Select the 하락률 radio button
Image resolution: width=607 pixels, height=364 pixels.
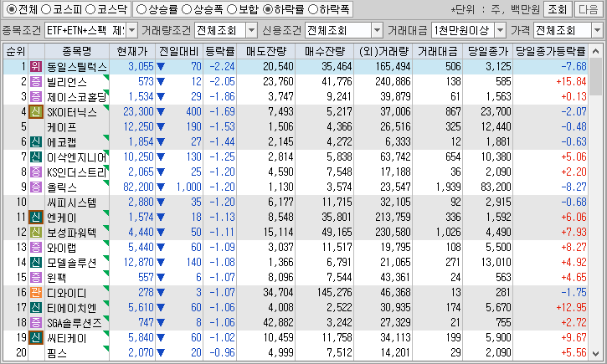267,9
